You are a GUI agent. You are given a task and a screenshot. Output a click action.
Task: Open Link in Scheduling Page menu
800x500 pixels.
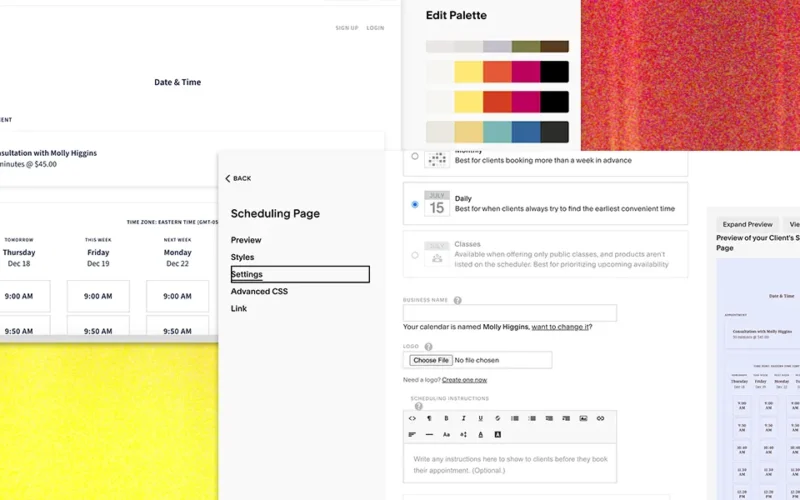239,309
